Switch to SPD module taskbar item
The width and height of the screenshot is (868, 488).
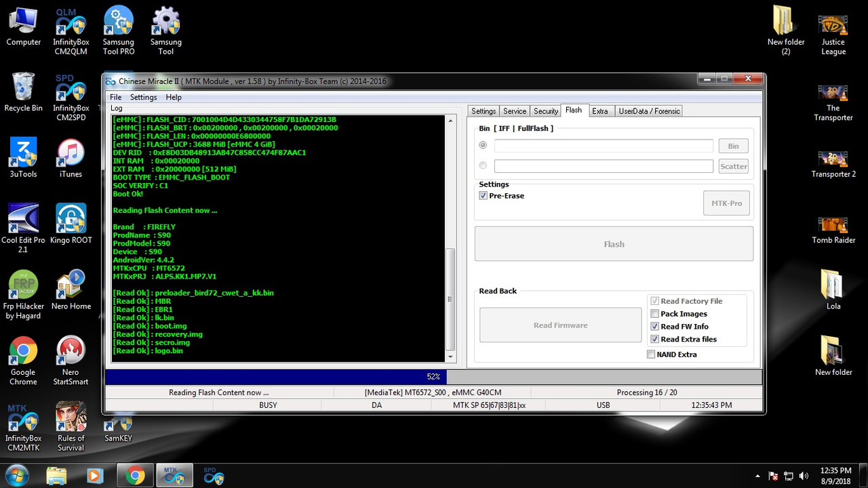coord(214,476)
